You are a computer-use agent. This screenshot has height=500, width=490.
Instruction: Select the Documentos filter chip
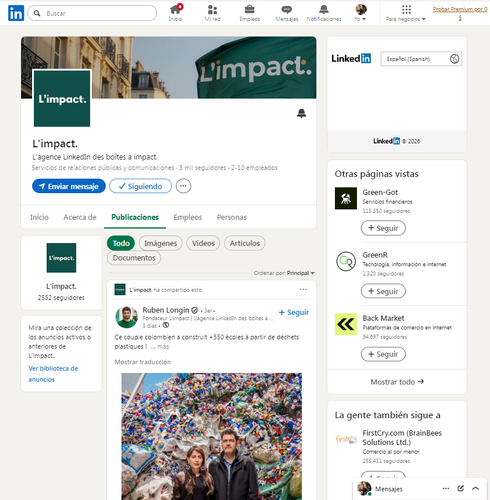click(x=134, y=258)
